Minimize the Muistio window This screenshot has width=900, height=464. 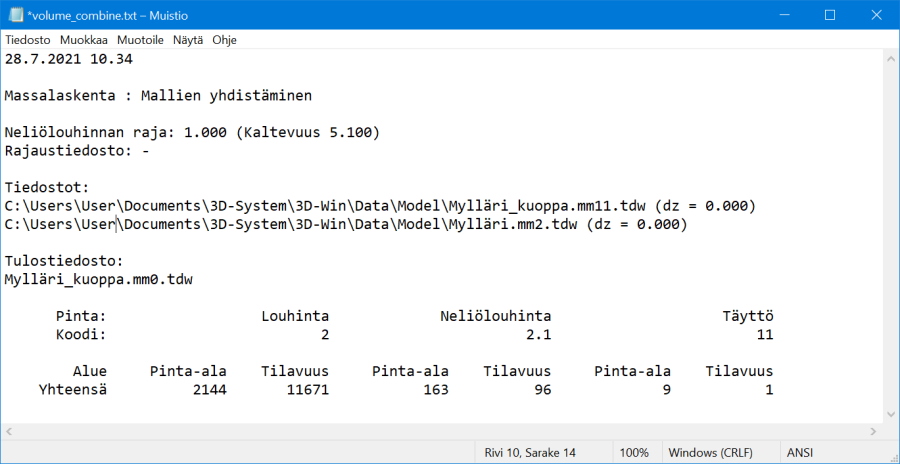click(x=784, y=16)
